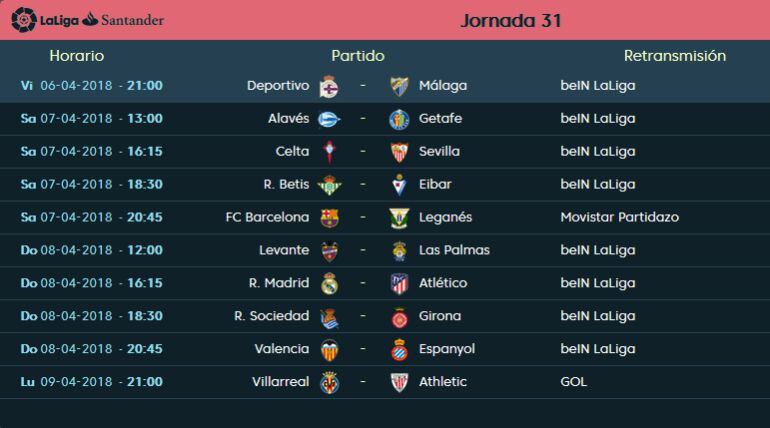Click the Movistar Partidazo broadcast text
This screenshot has height=428, width=770.
[x=619, y=218]
